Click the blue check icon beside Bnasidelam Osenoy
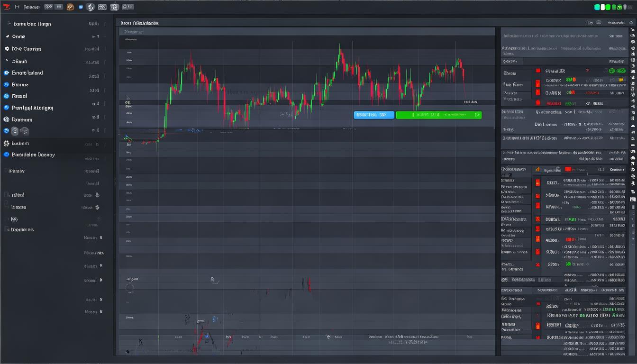Image resolution: width=637 pixels, height=364 pixels. [7, 155]
